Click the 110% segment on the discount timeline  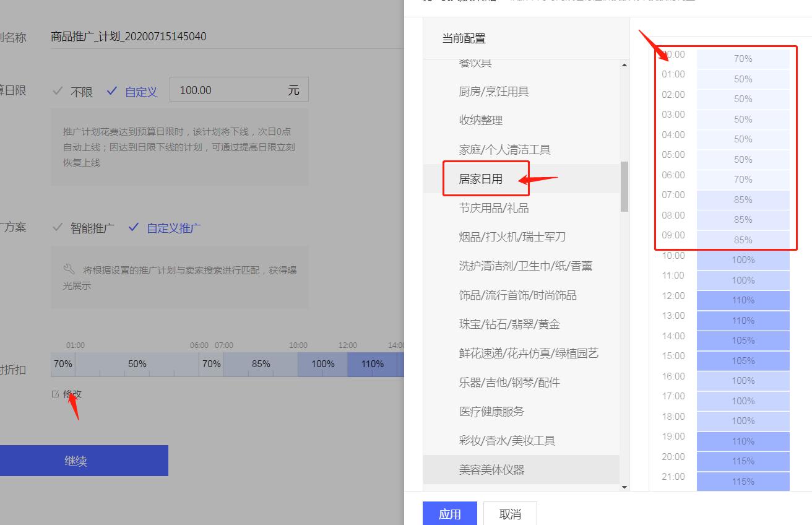coord(372,364)
